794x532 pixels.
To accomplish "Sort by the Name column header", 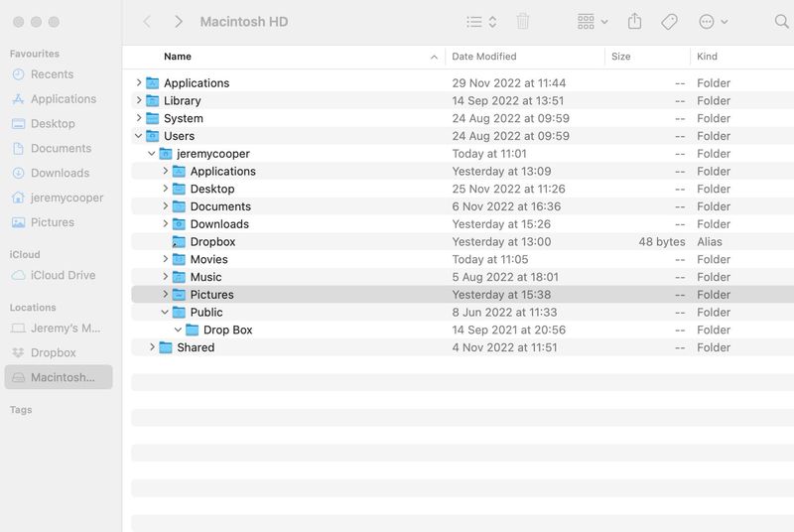I will (x=178, y=57).
